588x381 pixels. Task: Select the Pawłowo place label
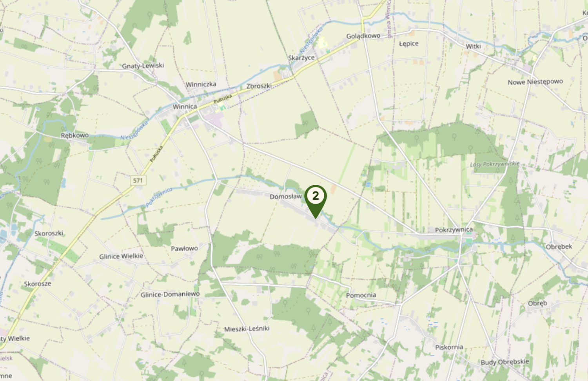point(184,248)
